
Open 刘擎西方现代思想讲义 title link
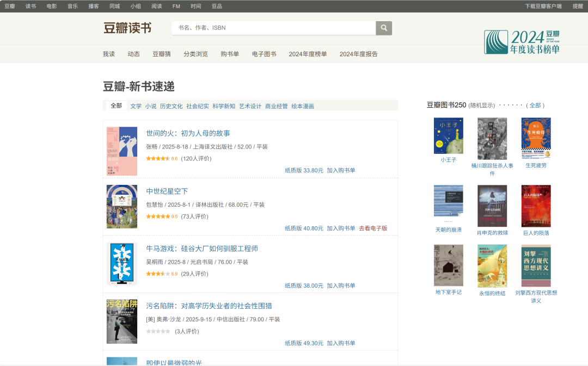click(536, 297)
